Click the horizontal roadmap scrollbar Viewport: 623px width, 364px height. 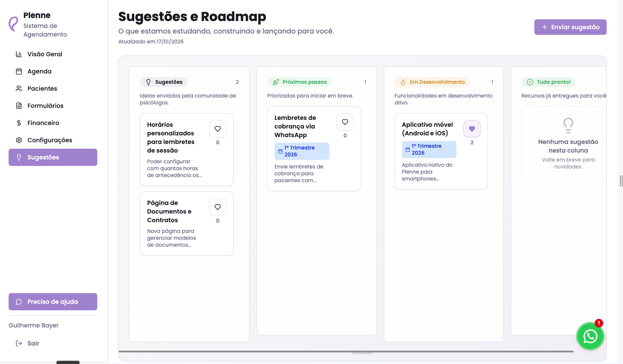(x=363, y=352)
